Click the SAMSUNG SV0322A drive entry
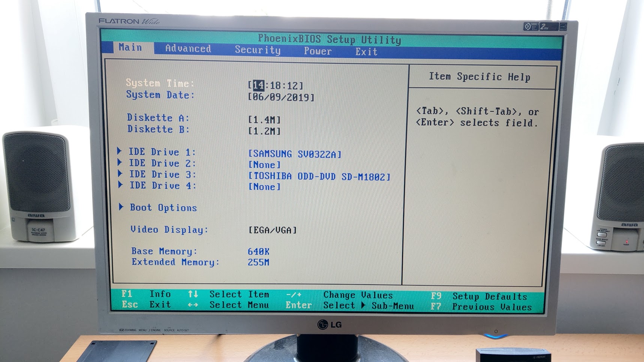644x362 pixels. click(295, 154)
